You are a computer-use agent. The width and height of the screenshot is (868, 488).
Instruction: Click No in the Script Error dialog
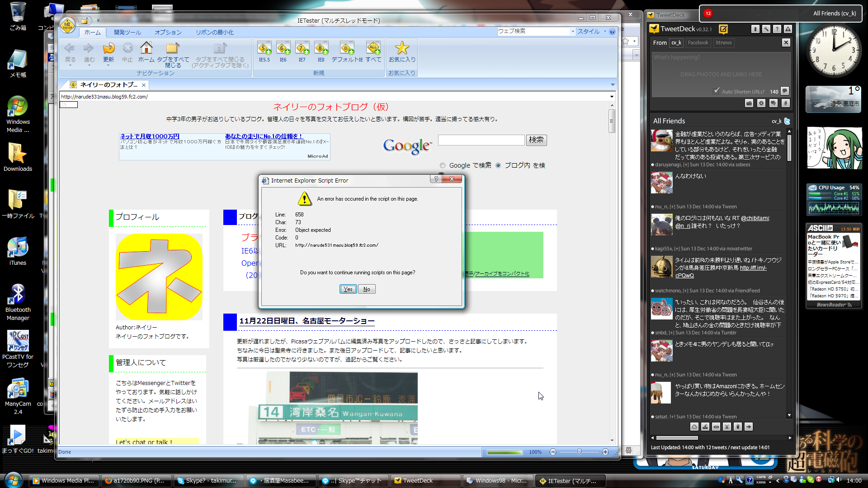coord(367,289)
